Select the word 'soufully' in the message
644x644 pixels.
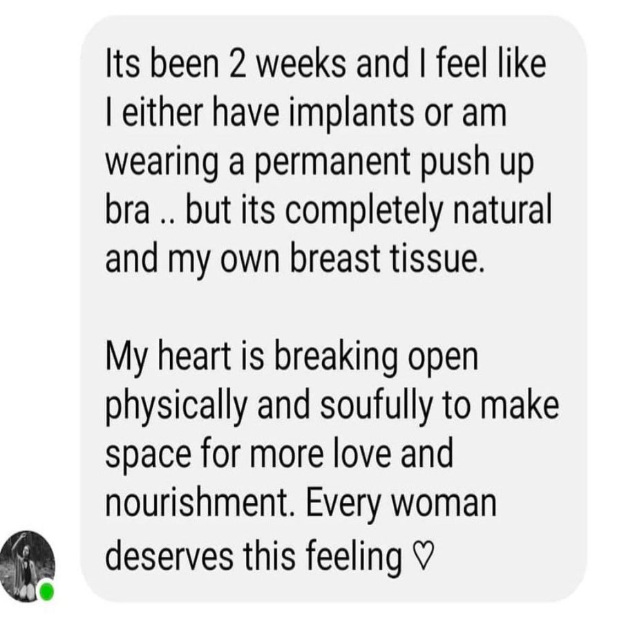pyautogui.click(x=377, y=406)
